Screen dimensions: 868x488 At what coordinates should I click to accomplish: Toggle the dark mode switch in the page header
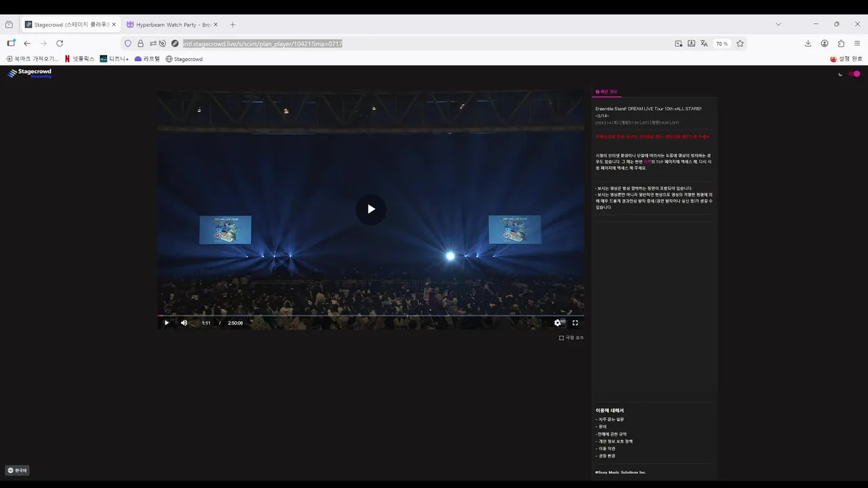point(855,74)
